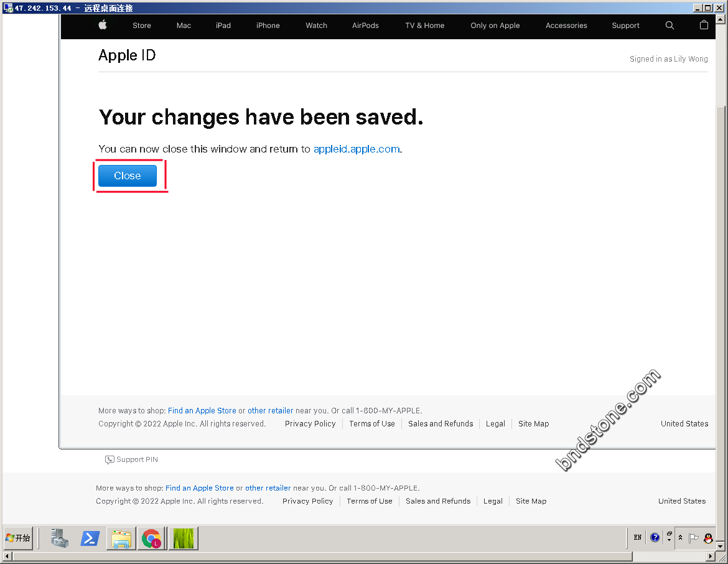
Task: Open Accessories in the nav bar
Action: coord(566,26)
